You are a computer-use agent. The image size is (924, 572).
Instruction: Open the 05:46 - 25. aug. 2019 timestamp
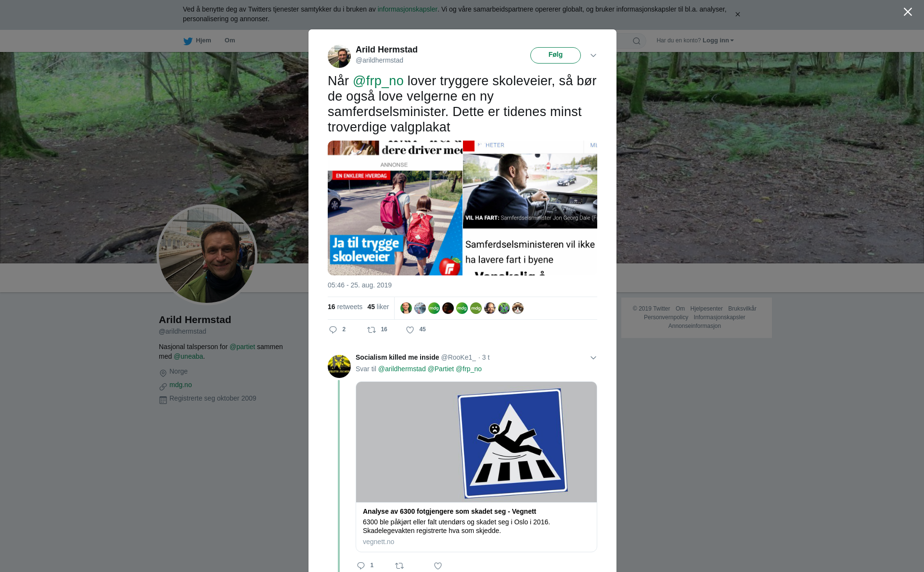pyautogui.click(x=359, y=285)
